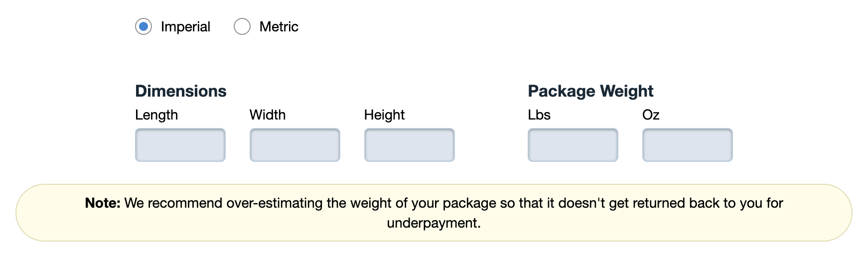Click the Length field label
Screen dimensions: 868x258
coord(156,115)
